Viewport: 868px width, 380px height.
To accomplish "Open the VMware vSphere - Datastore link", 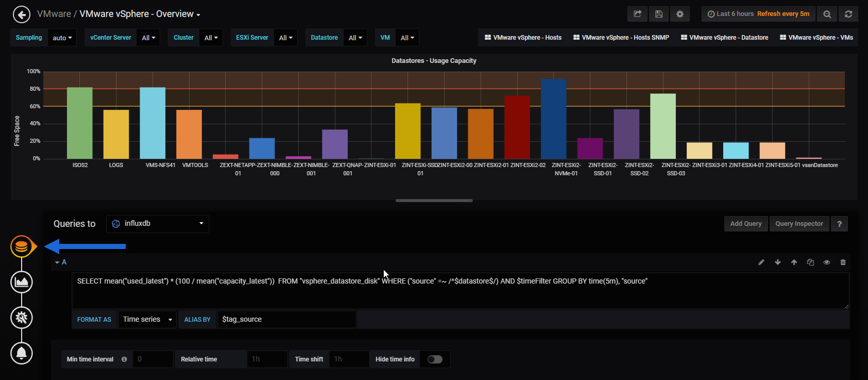I will pos(724,38).
